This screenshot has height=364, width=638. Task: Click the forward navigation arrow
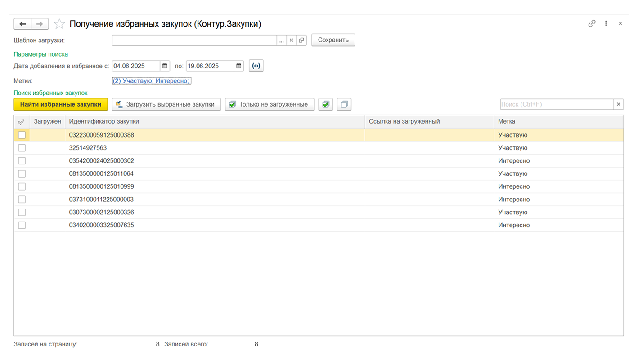[40, 24]
